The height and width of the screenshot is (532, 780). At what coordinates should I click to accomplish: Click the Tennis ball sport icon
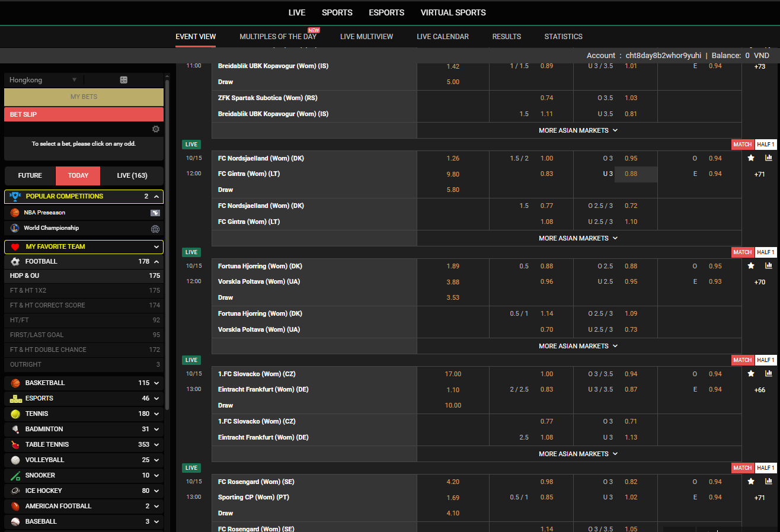tap(15, 414)
